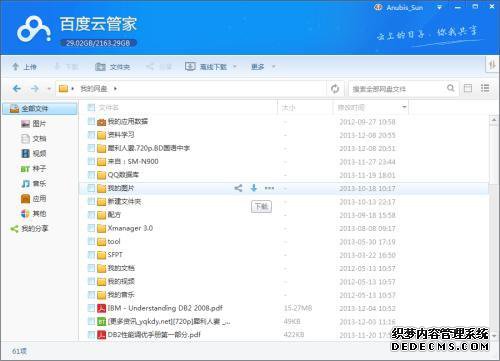The image size is (500, 361).
Task: Click the 2012-09-27 10:58 date cell
Action: pos(367,122)
